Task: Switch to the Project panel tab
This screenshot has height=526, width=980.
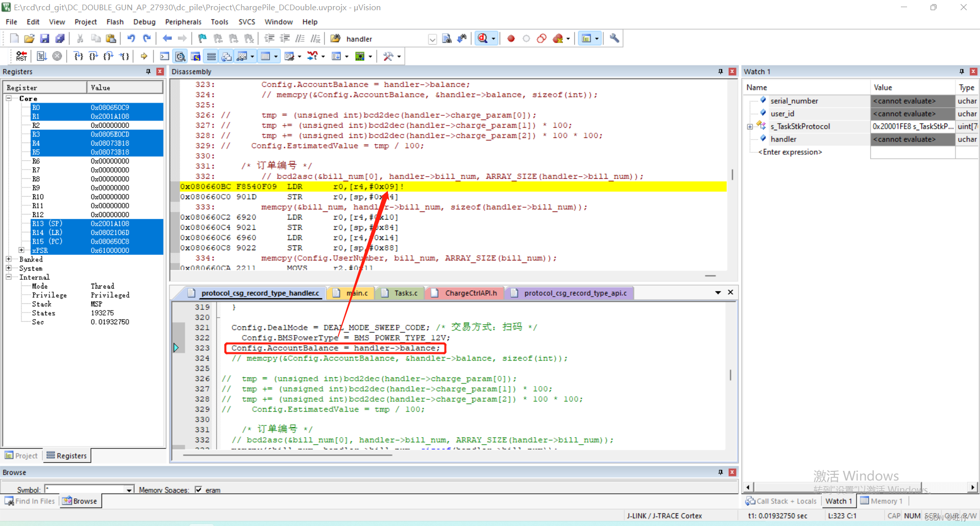Action: pos(21,456)
